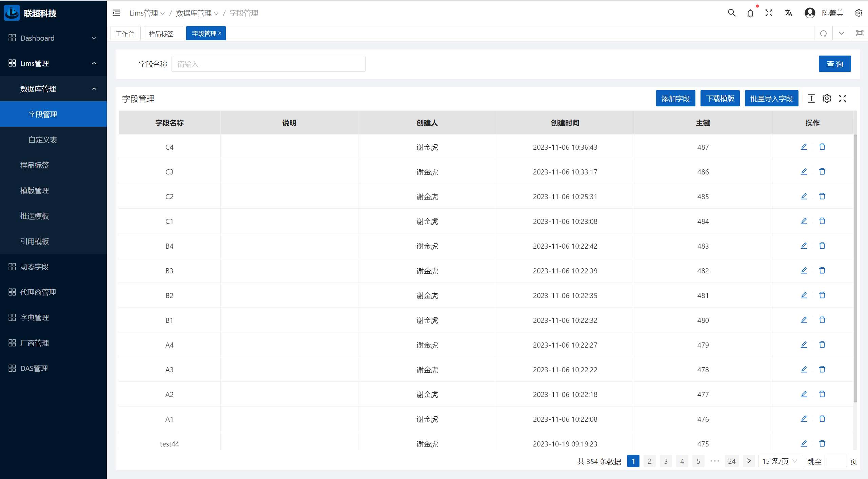
Task: Delete the A2 field row
Action: 822,394
